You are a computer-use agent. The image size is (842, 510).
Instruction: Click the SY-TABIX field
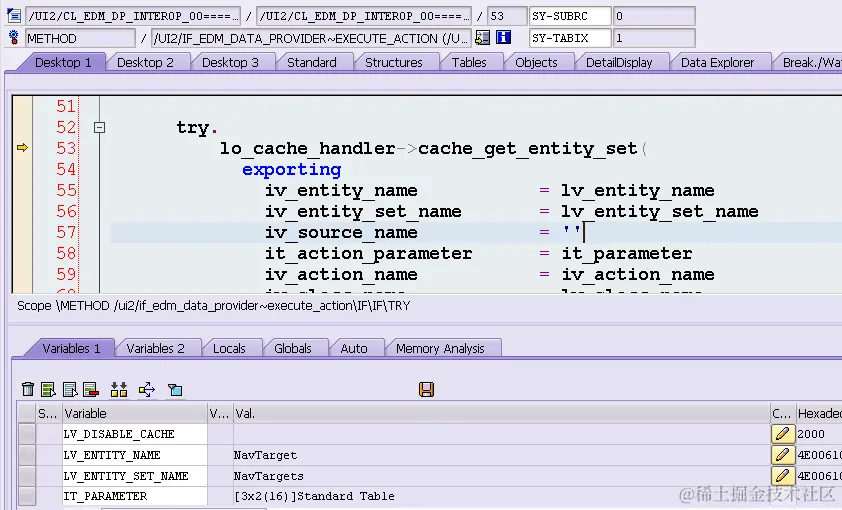(570, 38)
